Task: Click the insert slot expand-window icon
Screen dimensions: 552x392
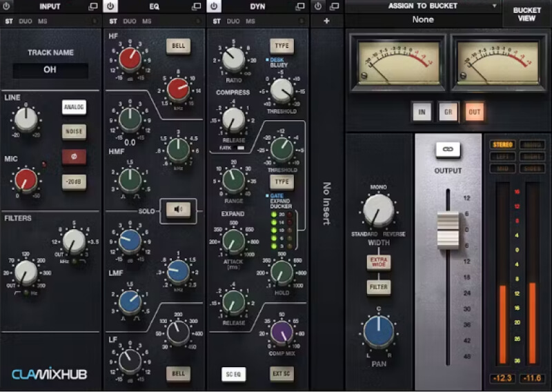Action: pos(334,6)
